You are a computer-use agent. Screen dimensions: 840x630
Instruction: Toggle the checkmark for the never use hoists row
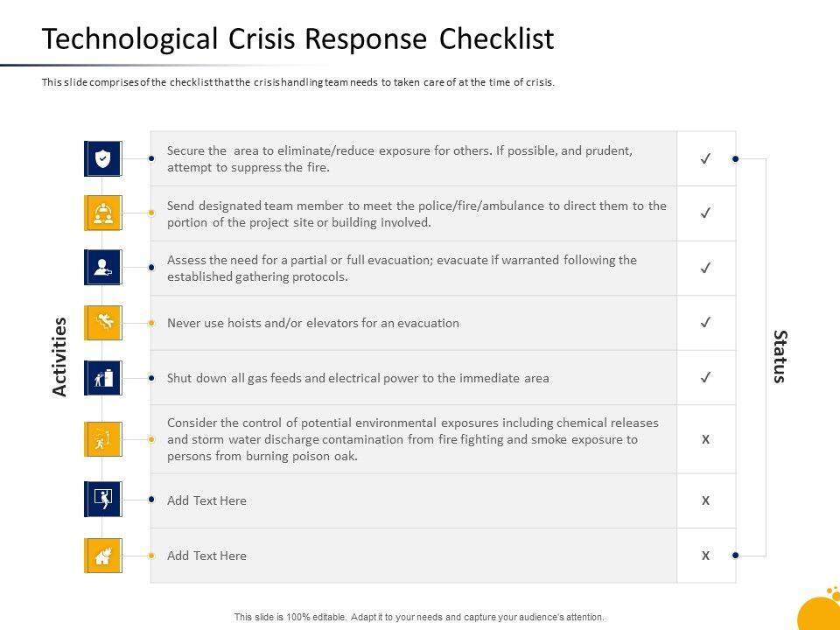click(705, 323)
